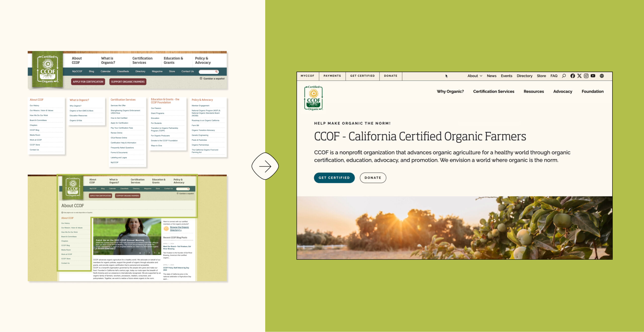Viewport: 644px width, 332px height.
Task: Select the MYCCOF tab in the new top bar
Action: [307, 76]
